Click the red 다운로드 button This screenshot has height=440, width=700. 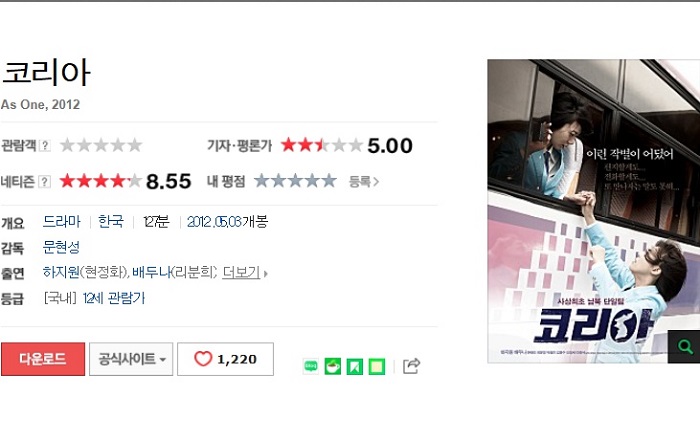coord(43,359)
